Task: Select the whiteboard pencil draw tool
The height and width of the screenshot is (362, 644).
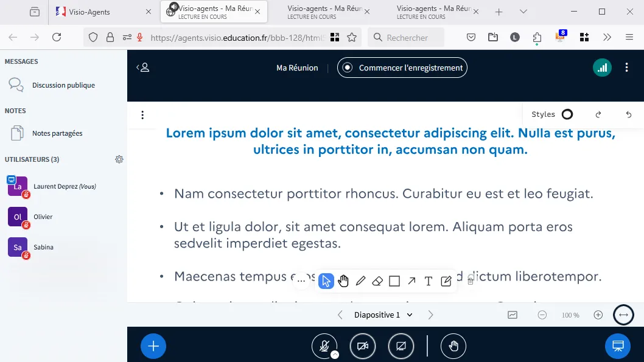Action: point(360,281)
